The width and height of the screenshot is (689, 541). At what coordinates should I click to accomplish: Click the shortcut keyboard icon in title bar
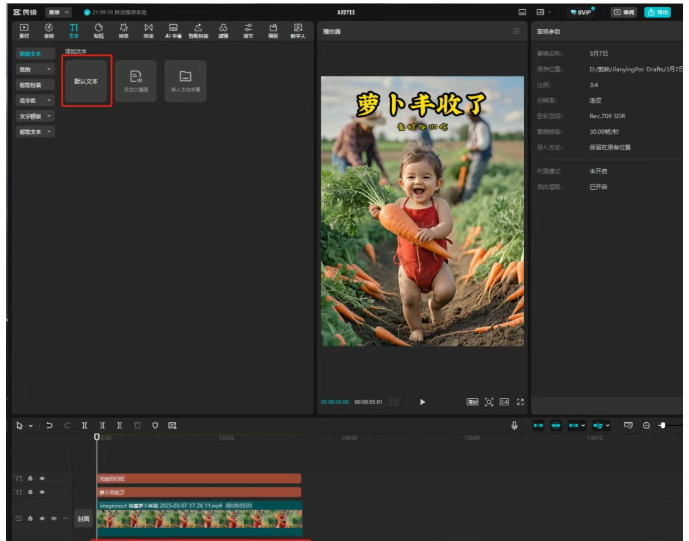pyautogui.click(x=522, y=12)
